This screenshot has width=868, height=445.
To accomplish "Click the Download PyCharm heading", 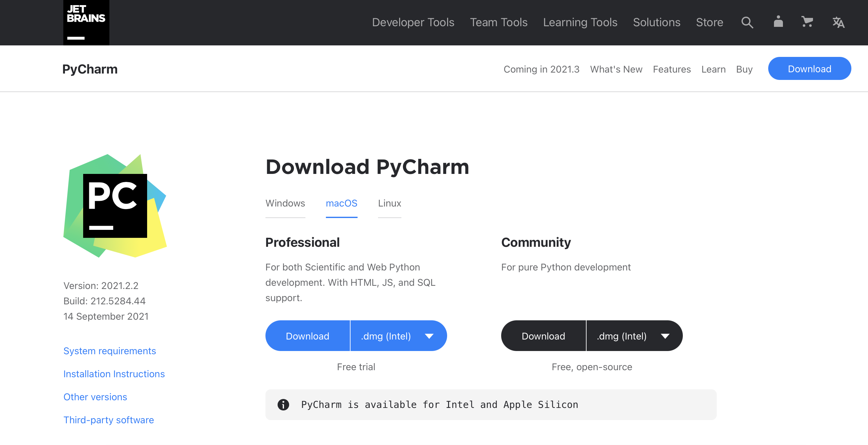I will pyautogui.click(x=367, y=167).
